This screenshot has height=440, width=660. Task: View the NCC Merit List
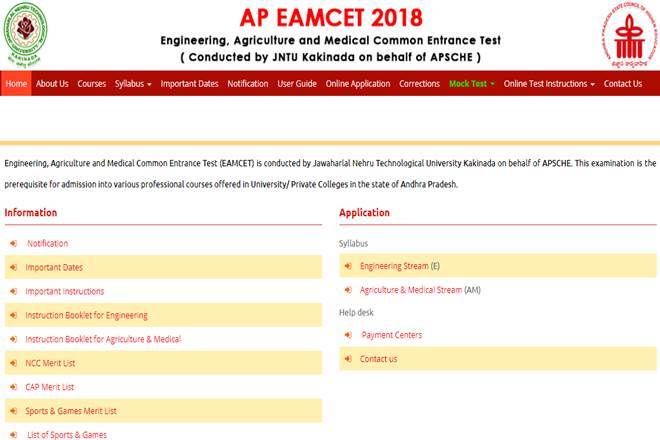pos(50,363)
